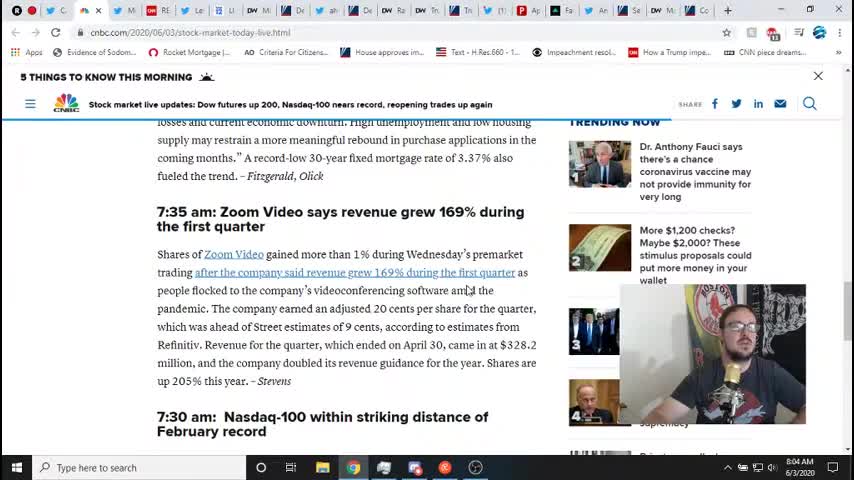This screenshot has width=854, height=480.
Task: Share the article by email
Action: click(780, 104)
